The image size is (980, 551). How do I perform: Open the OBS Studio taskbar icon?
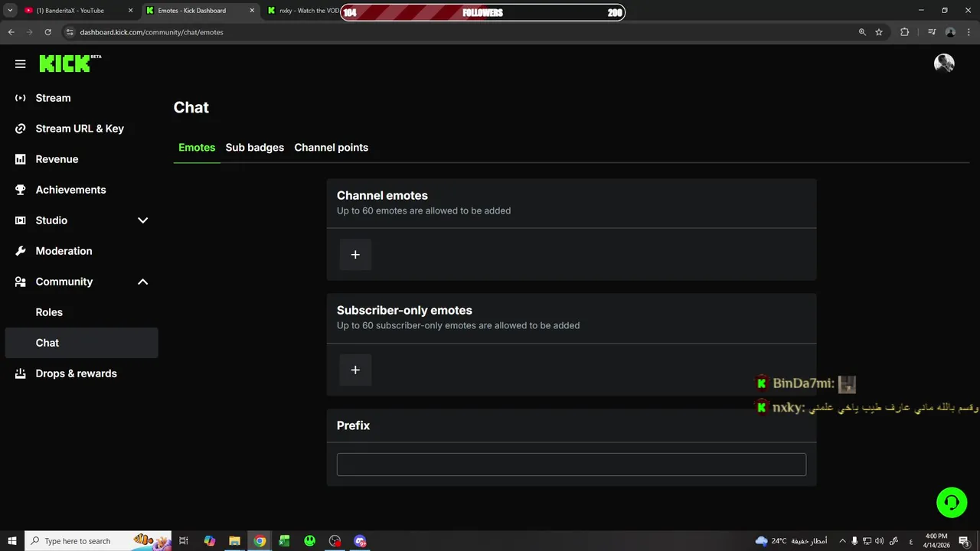tap(335, 541)
